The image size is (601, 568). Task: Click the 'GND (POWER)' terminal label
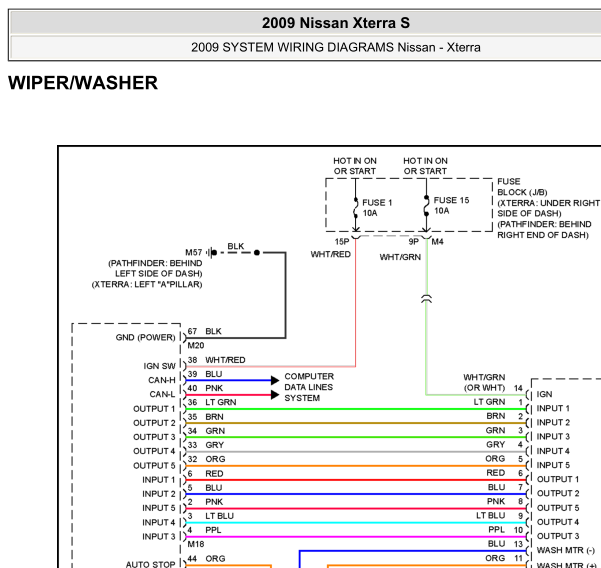click(145, 337)
